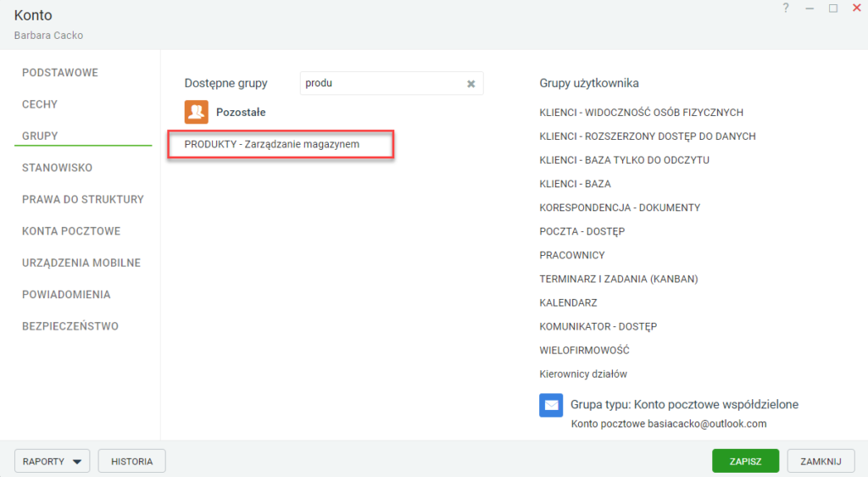The image size is (868, 477).
Task: Select the KLIENCI - BAZA group
Action: (x=576, y=184)
